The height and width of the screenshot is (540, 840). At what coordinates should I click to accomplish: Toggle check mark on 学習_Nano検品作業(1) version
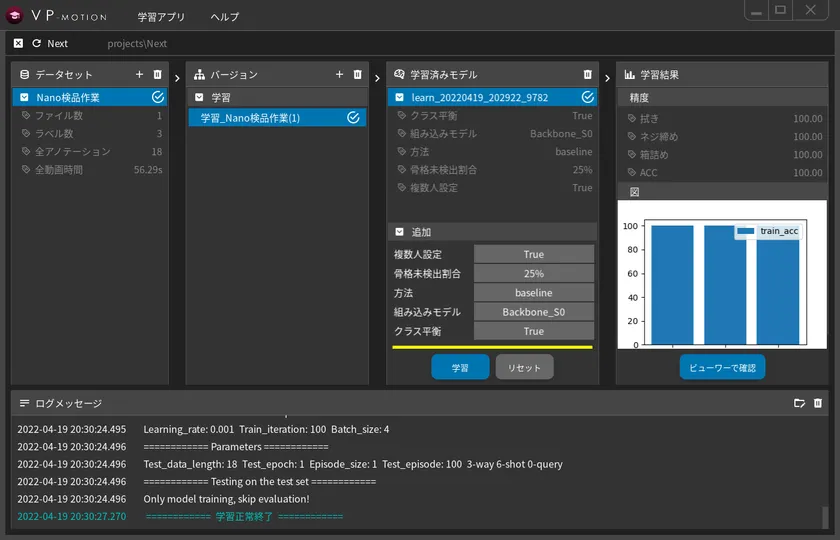(353, 118)
